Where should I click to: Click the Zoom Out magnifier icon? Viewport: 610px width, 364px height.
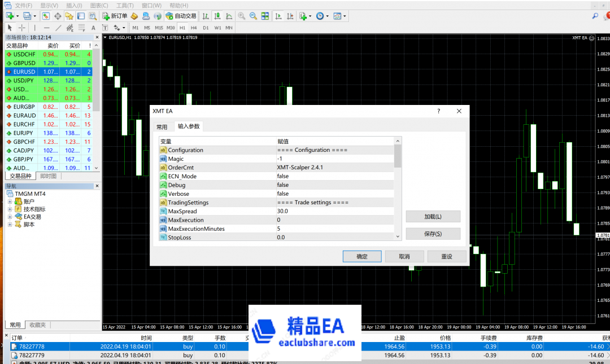(253, 16)
